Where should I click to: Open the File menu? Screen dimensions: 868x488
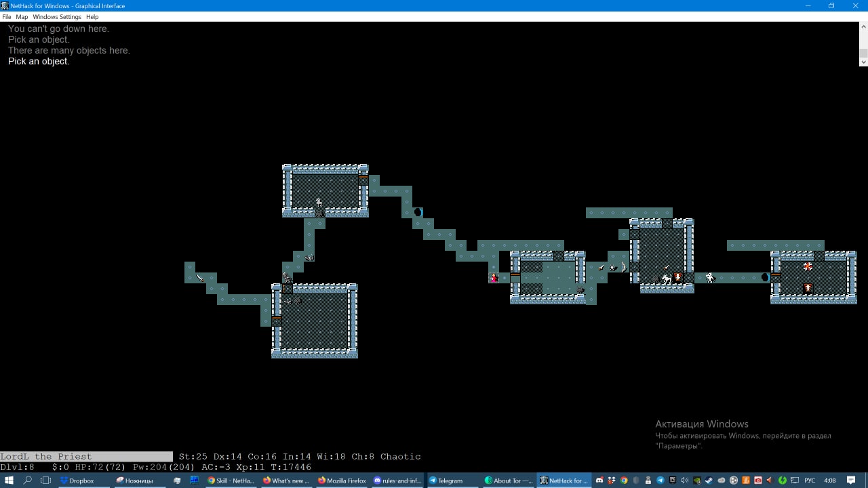click(7, 17)
